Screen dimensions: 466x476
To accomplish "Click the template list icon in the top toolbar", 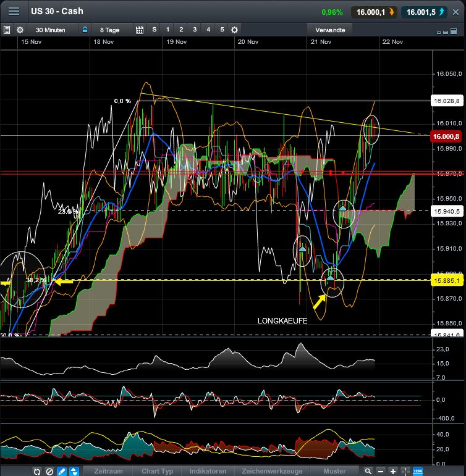I will click(7, 30).
